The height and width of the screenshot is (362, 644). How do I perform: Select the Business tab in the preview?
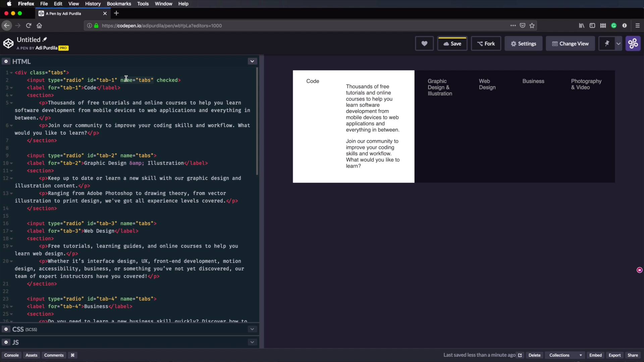pyautogui.click(x=533, y=81)
